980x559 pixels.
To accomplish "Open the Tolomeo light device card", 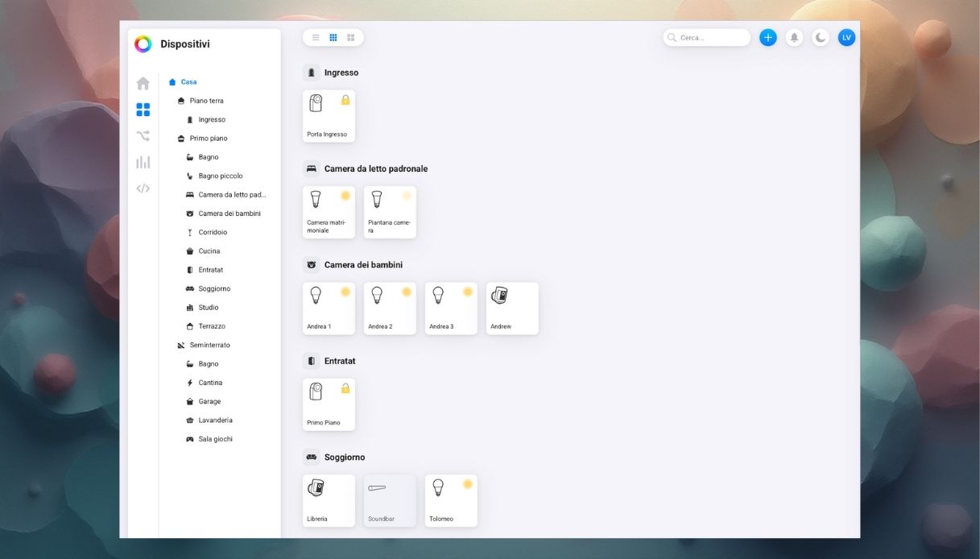I will 451,500.
